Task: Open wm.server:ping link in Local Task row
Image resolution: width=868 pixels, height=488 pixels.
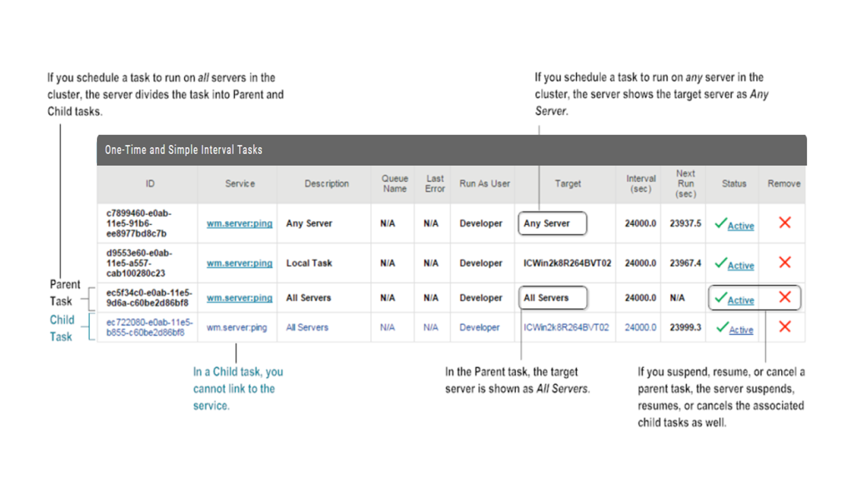Action: coord(239,263)
